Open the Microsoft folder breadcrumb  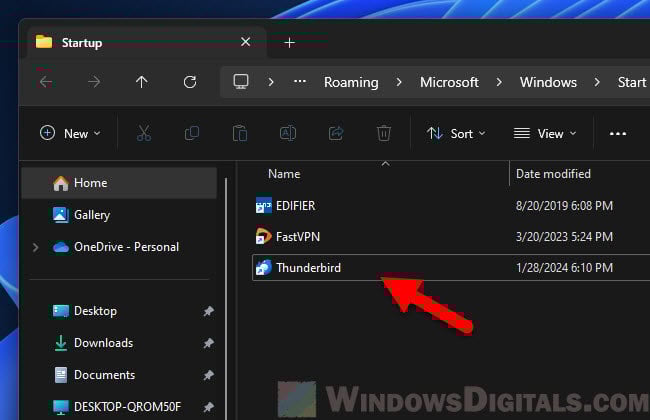tap(449, 82)
